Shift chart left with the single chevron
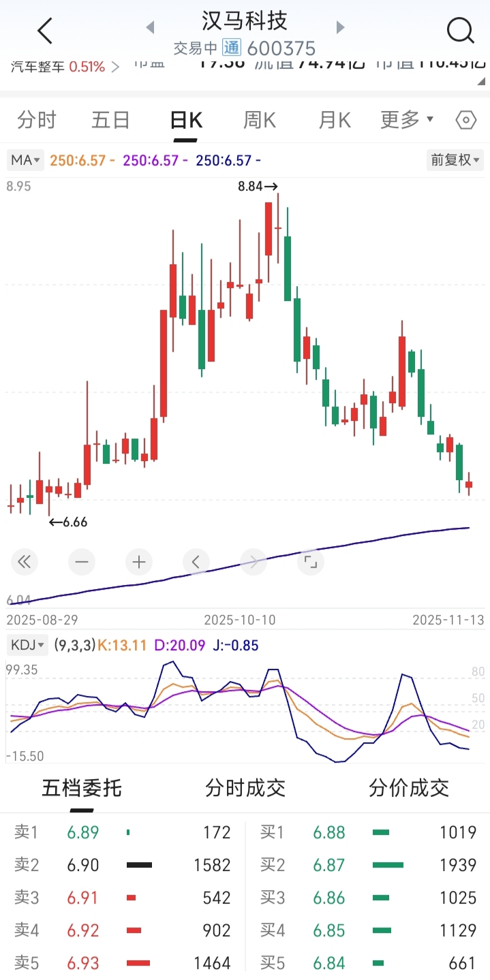Viewport: 490px width, 980px height. coord(196,562)
